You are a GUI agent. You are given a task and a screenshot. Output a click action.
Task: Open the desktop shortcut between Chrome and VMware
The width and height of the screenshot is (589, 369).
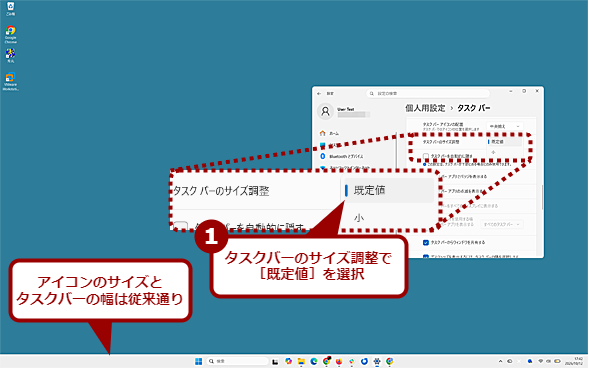(11, 56)
